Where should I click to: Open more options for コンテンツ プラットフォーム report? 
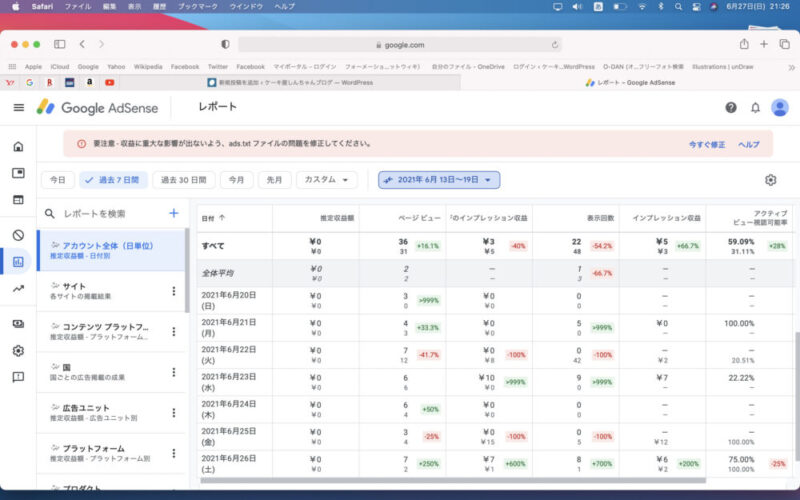(x=173, y=332)
